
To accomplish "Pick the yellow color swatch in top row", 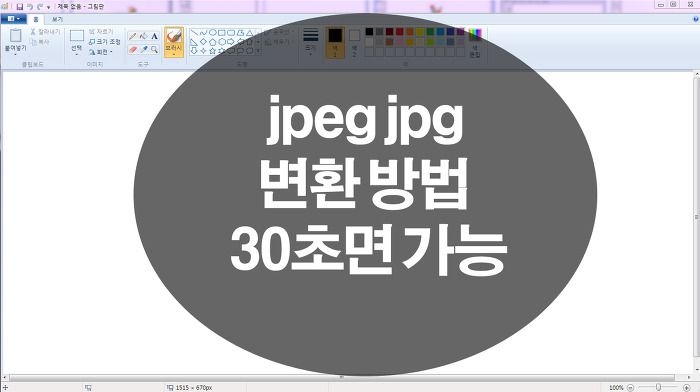I will point(420,32).
